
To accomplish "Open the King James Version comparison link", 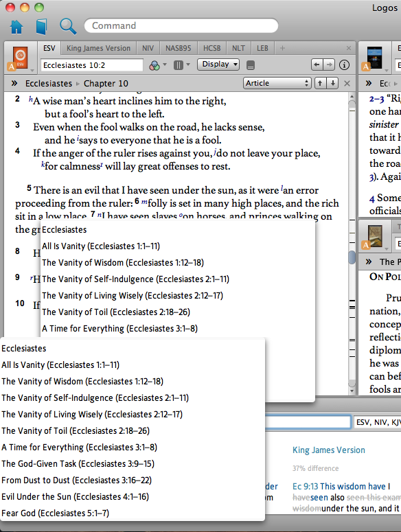I will tap(329, 450).
